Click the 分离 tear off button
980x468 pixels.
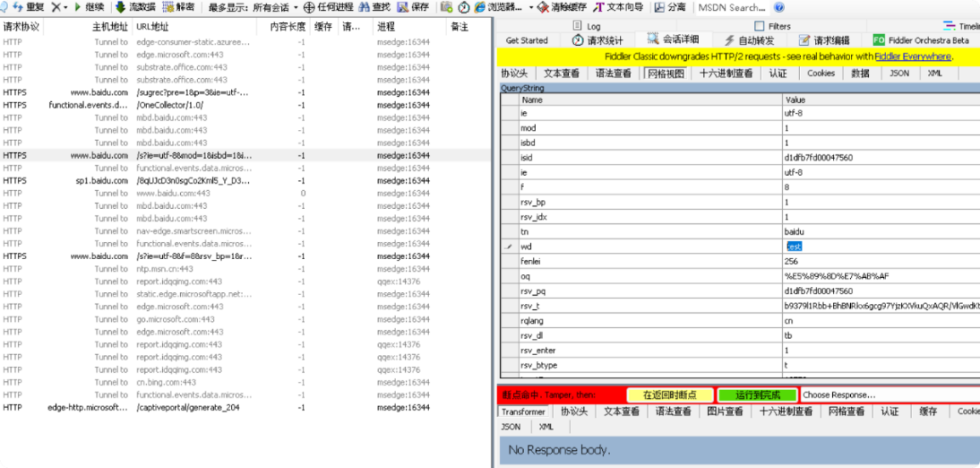[x=670, y=7]
